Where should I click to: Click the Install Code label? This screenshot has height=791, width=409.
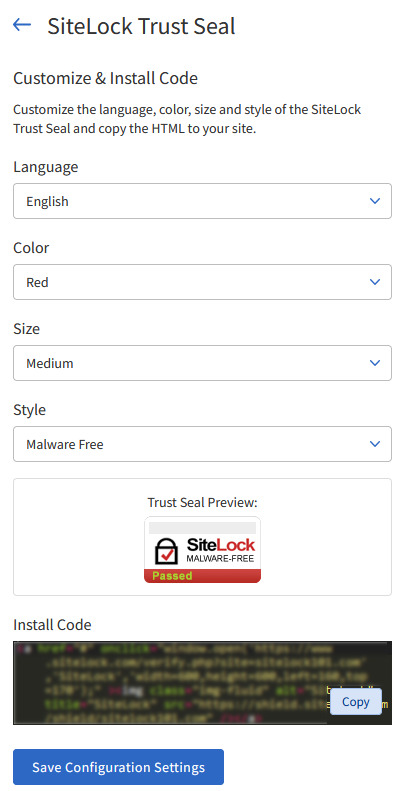pos(52,625)
